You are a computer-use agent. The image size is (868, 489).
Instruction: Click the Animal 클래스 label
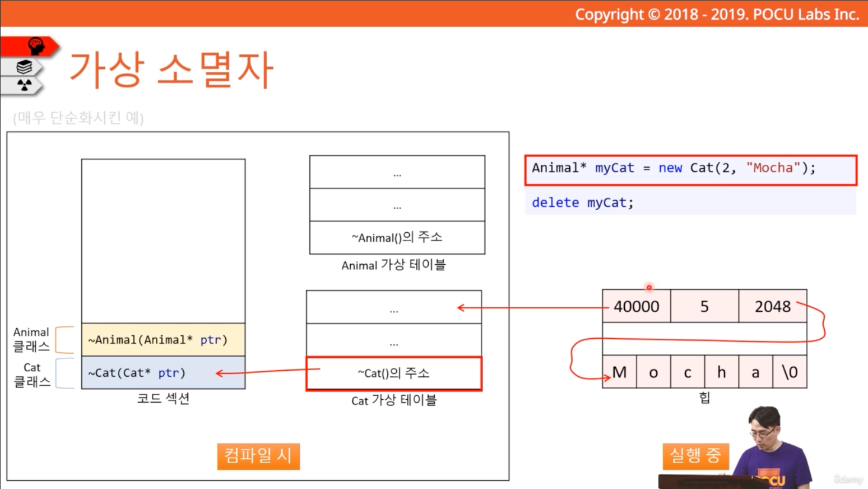(31, 339)
